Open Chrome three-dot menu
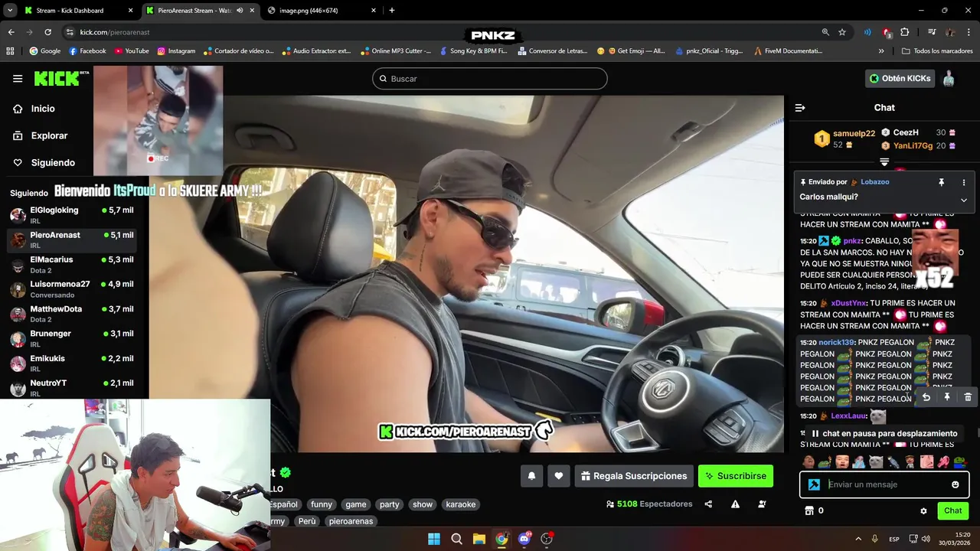The width and height of the screenshot is (980, 551). tap(969, 32)
